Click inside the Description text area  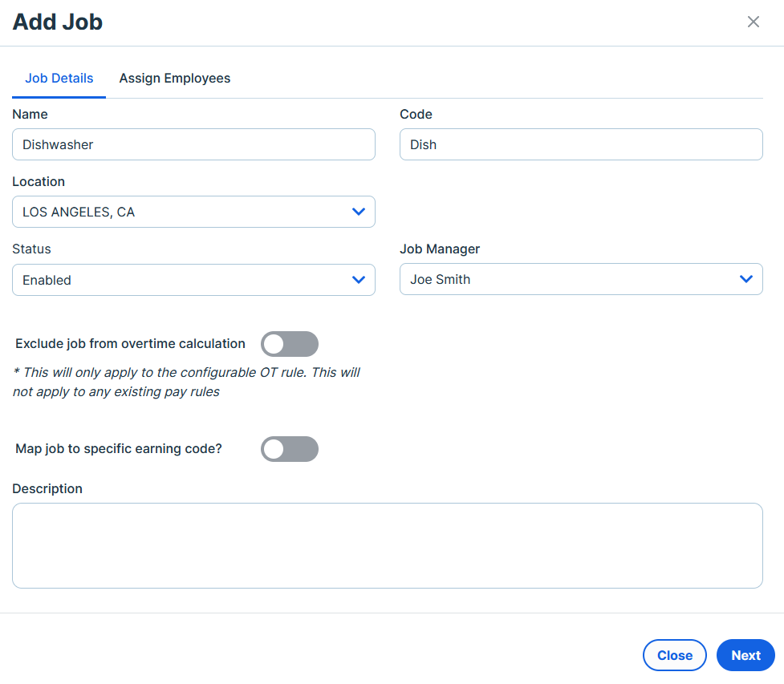[388, 545]
